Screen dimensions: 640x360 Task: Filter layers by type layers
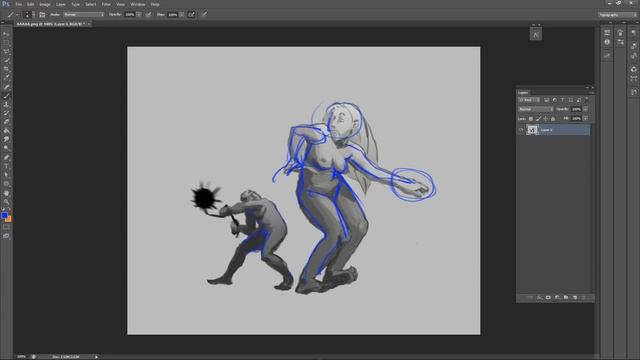(x=562, y=100)
